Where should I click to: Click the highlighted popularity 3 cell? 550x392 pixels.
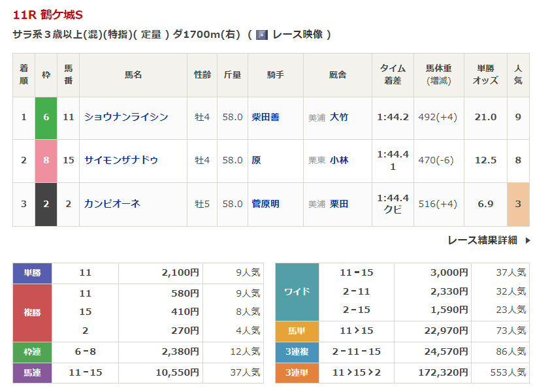coord(518,204)
